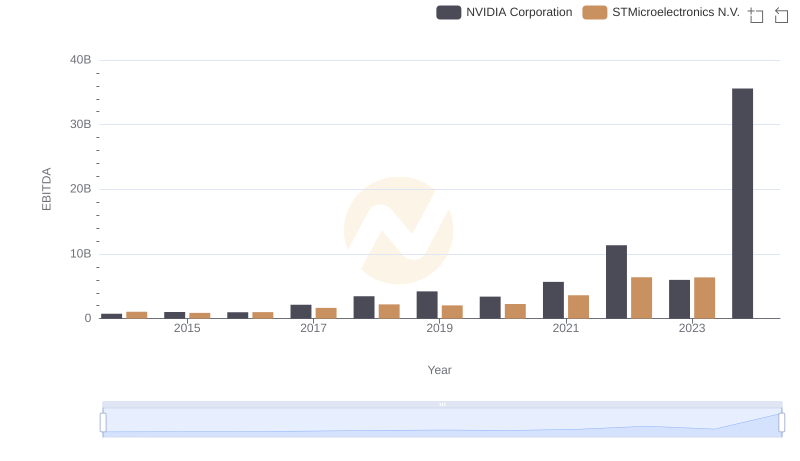This screenshot has height=461, width=800.
Task: Click left handle of data zoom slider
Action: [x=103, y=422]
